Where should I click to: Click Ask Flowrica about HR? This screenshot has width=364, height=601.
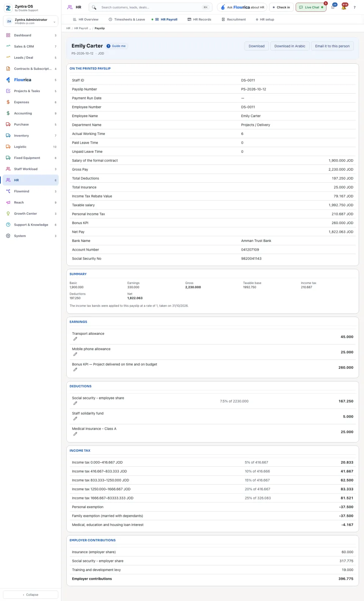pos(242,7)
